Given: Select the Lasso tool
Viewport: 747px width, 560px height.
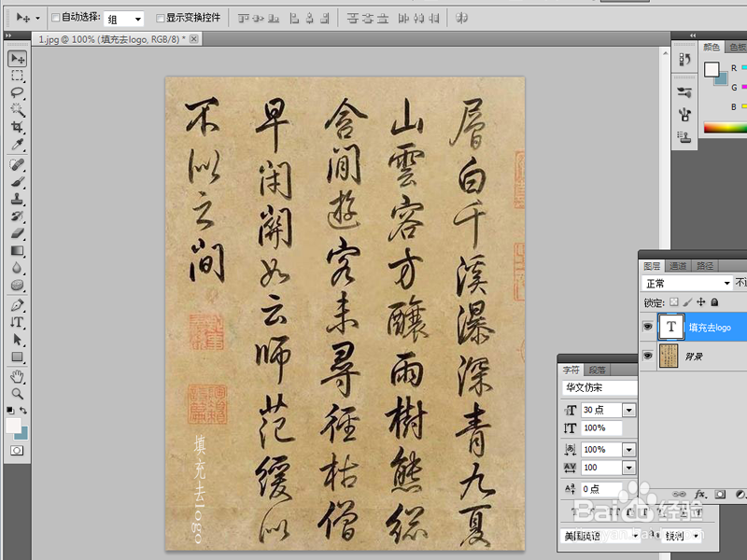Looking at the screenshot, I should click(x=17, y=92).
